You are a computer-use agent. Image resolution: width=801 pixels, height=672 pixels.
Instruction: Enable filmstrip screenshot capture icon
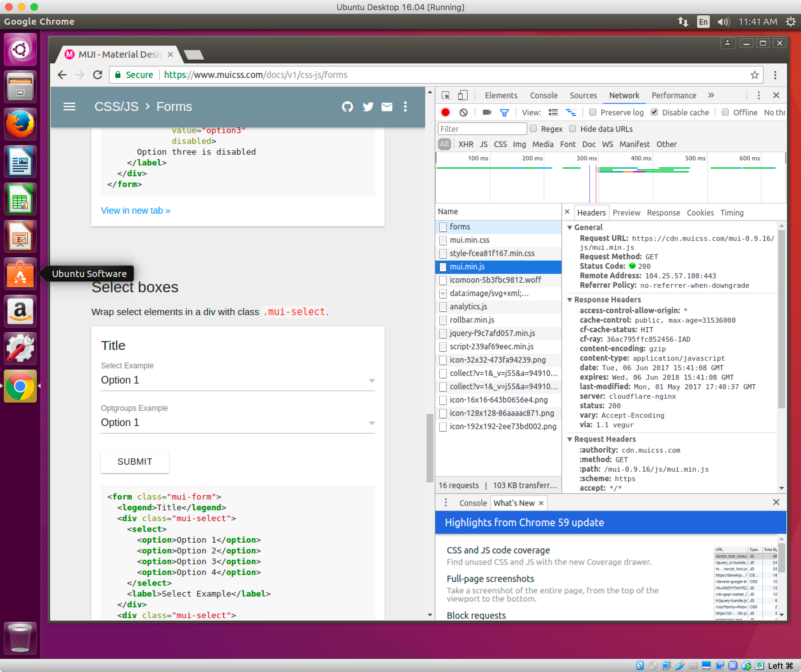(486, 112)
